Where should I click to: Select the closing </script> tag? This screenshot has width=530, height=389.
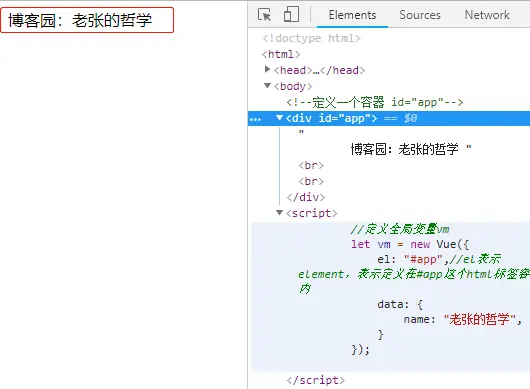[x=315, y=380]
